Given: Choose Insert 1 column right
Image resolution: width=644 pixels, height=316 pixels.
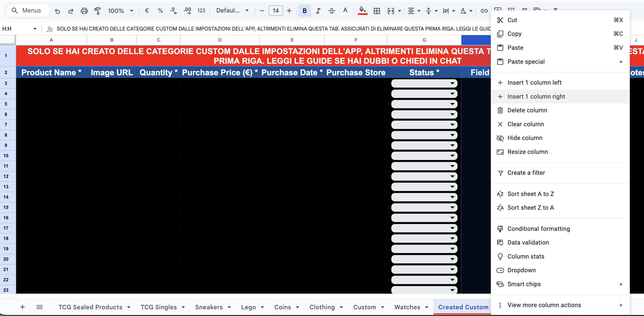Looking at the screenshot, I should pyautogui.click(x=536, y=96).
